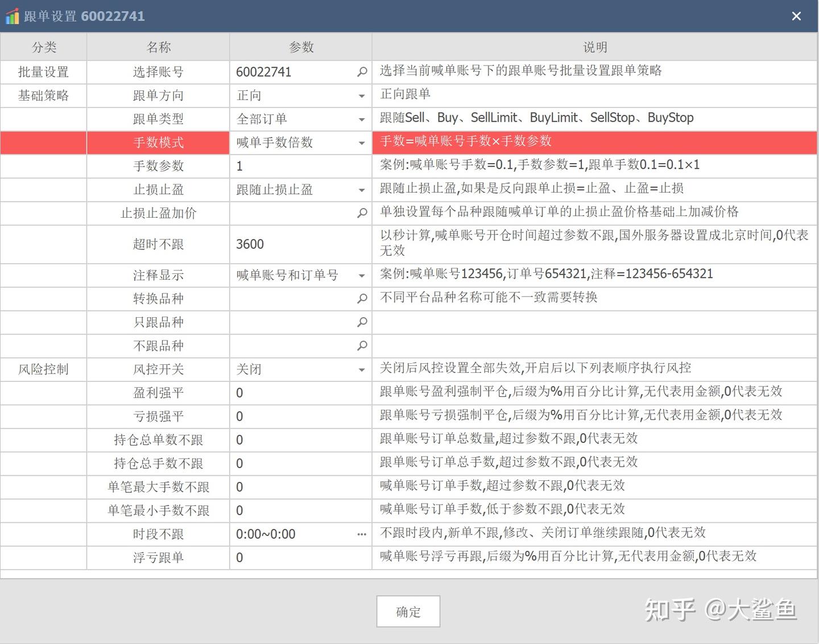Expand 跟单方向 dropdown
This screenshot has width=819, height=644.
pyautogui.click(x=362, y=96)
